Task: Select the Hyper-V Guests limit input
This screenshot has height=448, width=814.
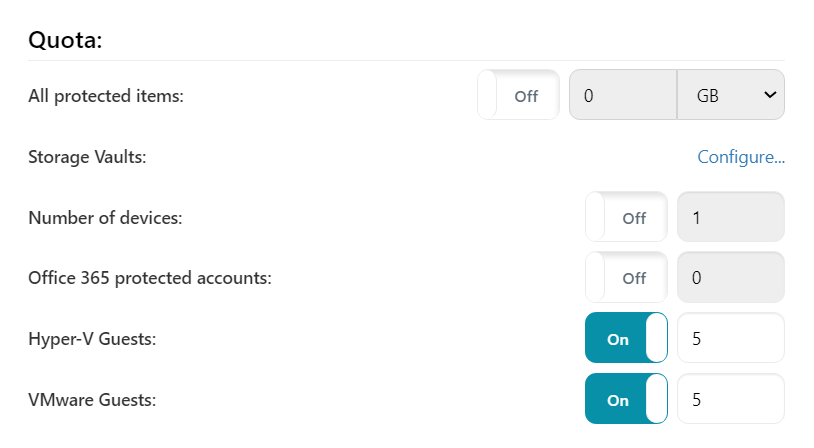Action: pos(730,339)
